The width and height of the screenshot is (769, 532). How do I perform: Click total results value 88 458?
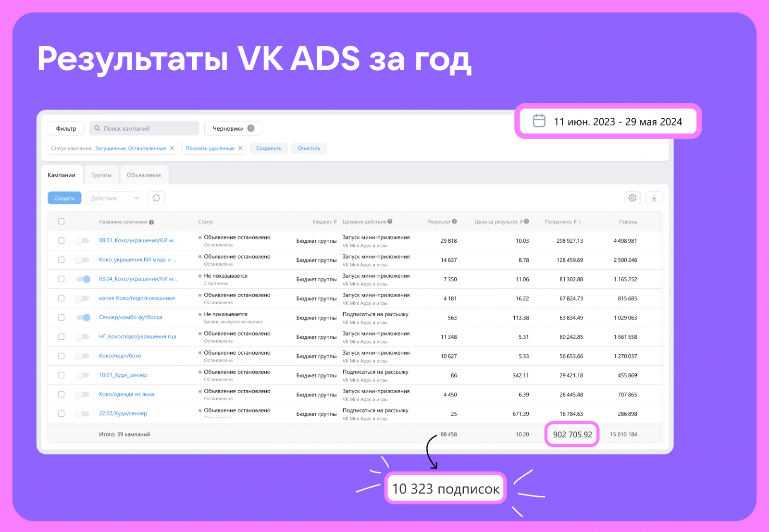pos(449,434)
